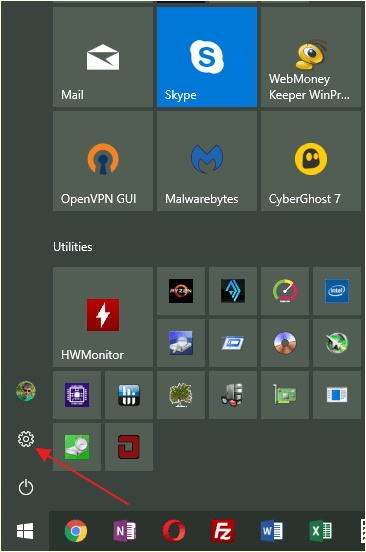Open the Mail tile
Screen dimensions: 366x552
103,57
